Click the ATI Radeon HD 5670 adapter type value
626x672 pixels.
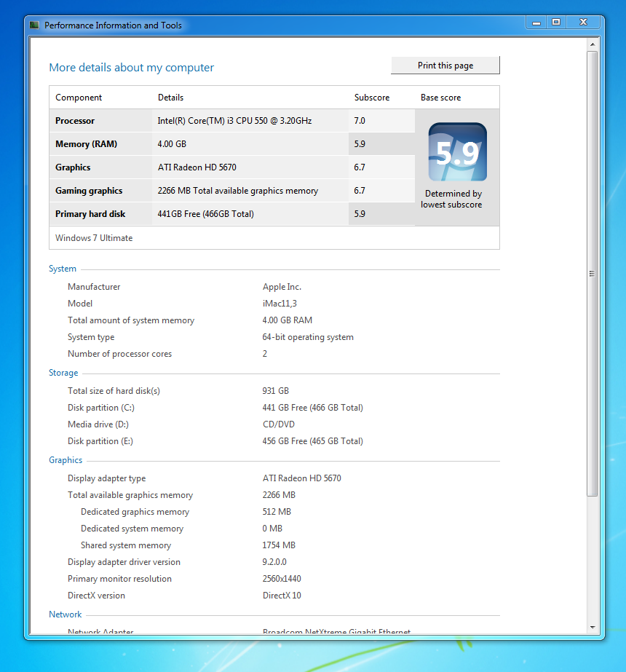coord(301,478)
